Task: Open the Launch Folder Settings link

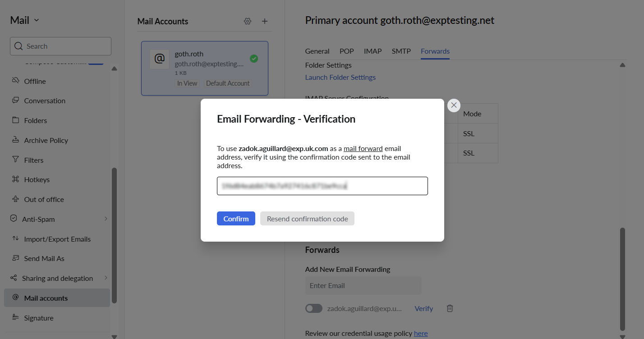Action: (340, 77)
